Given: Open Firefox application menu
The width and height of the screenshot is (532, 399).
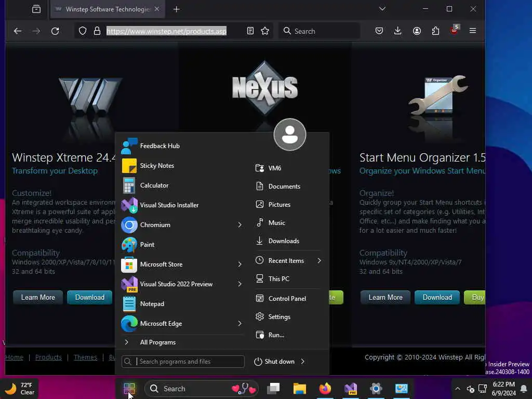Looking at the screenshot, I should (473, 31).
